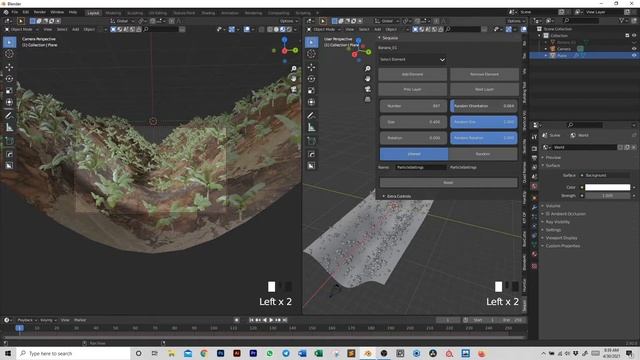The image size is (640, 360).
Task: Select the Move tool in left viewport
Action: pos(9,67)
